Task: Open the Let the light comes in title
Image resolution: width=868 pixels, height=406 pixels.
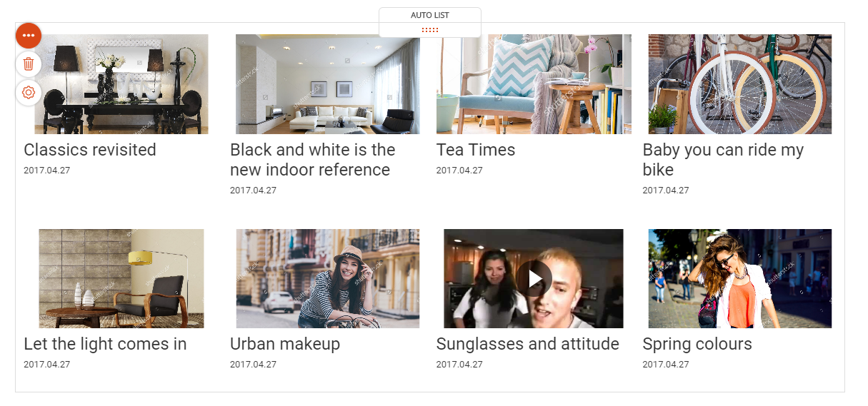Action: pyautogui.click(x=105, y=344)
